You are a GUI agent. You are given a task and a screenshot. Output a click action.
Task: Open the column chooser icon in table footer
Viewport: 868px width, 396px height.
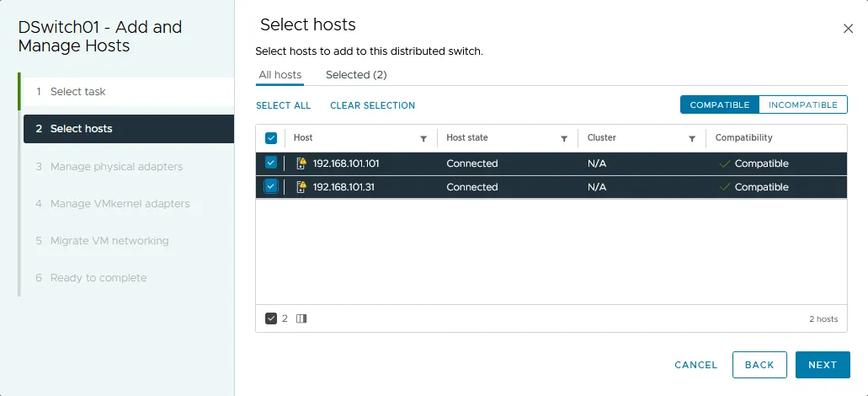point(301,318)
